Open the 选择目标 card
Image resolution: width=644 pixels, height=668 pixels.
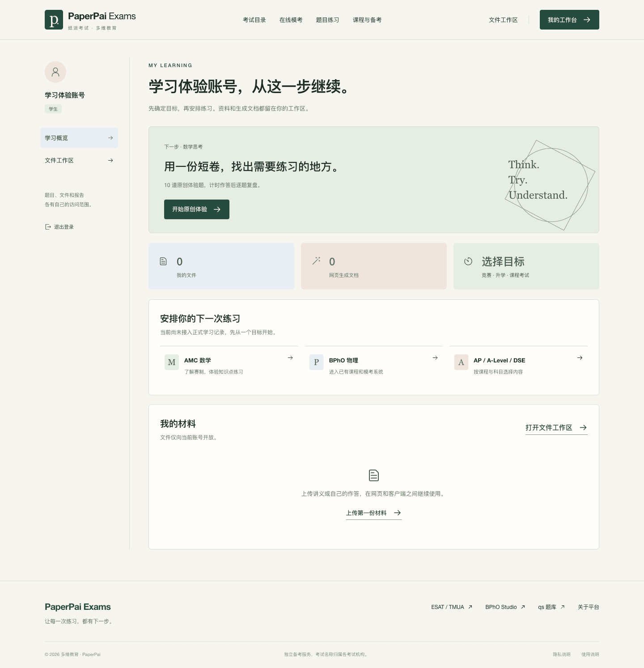coord(526,266)
